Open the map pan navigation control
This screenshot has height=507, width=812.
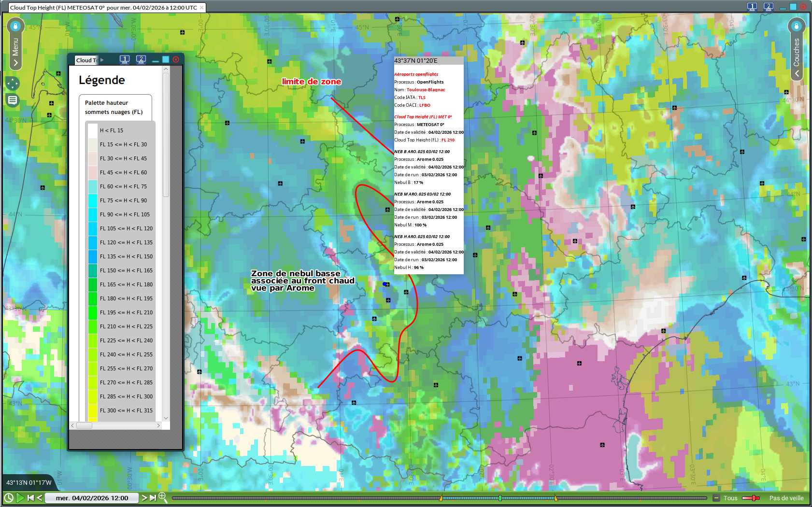(x=13, y=84)
